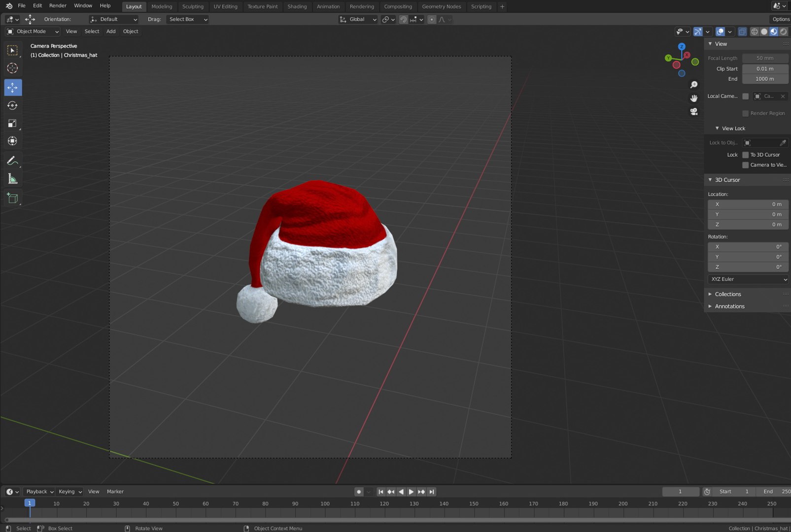
Task: Click the current frame number field
Action: [681, 492]
